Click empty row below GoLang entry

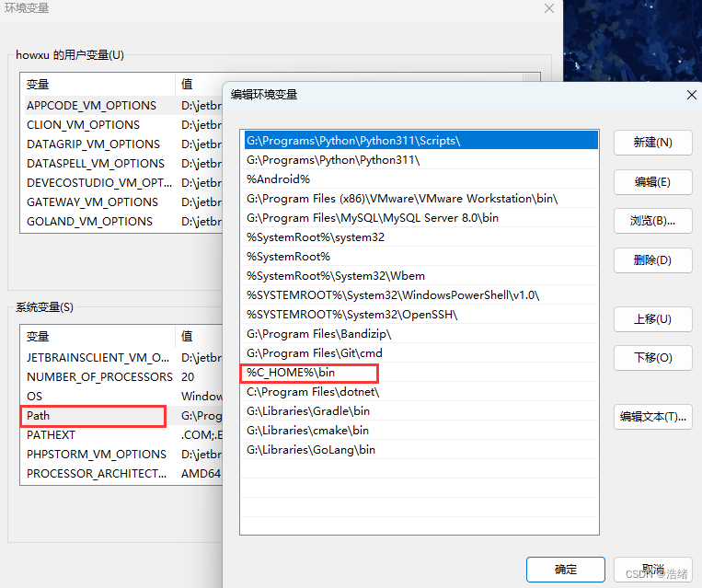tap(419, 469)
